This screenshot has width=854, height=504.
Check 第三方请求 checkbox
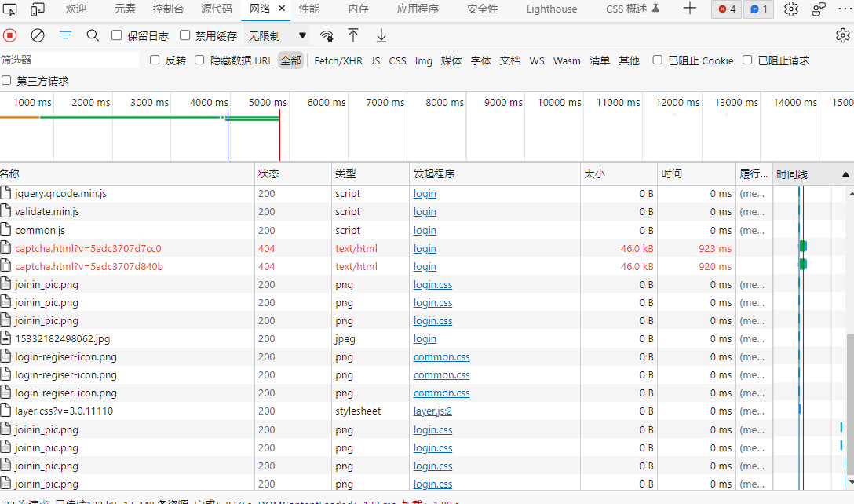click(x=6, y=81)
